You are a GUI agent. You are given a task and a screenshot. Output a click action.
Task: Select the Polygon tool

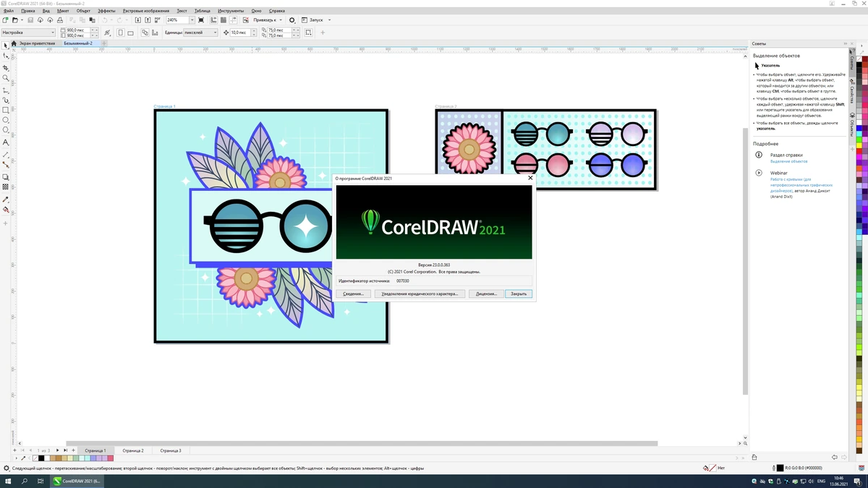coord(6,131)
